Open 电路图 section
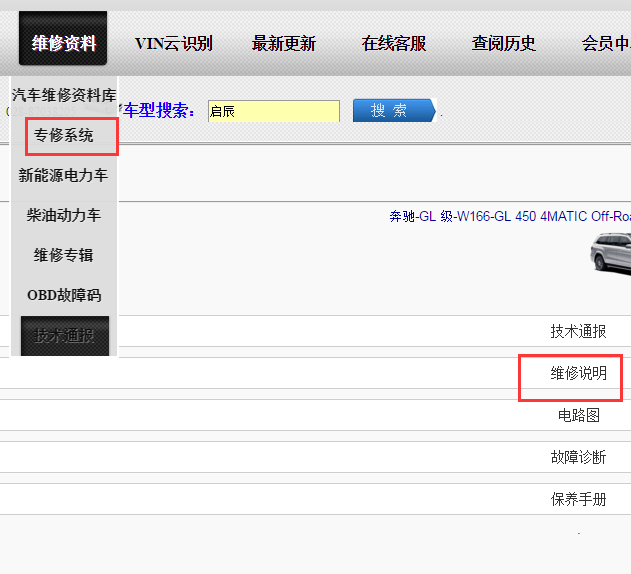 579,415
